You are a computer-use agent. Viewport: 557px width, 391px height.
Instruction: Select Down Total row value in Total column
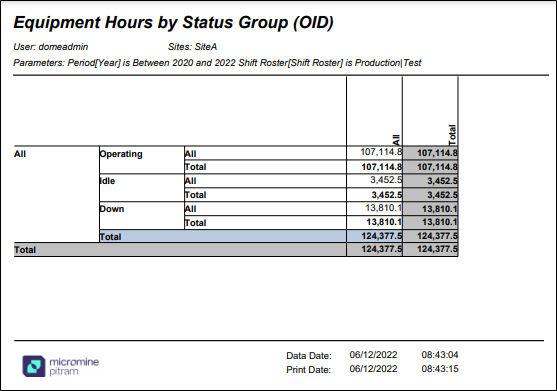pyautogui.click(x=439, y=222)
